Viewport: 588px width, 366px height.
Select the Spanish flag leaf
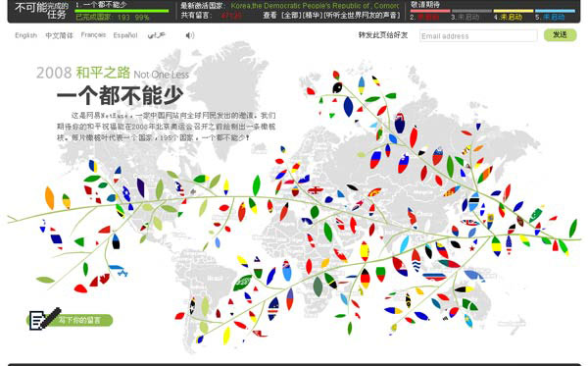coord(365,251)
